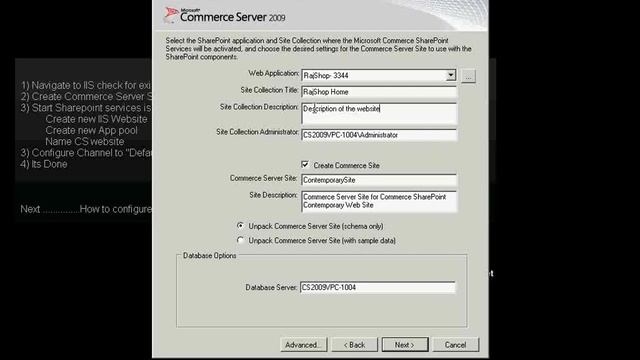640x360 pixels.
Task: Open the Advanced settings button
Action: click(x=303, y=345)
